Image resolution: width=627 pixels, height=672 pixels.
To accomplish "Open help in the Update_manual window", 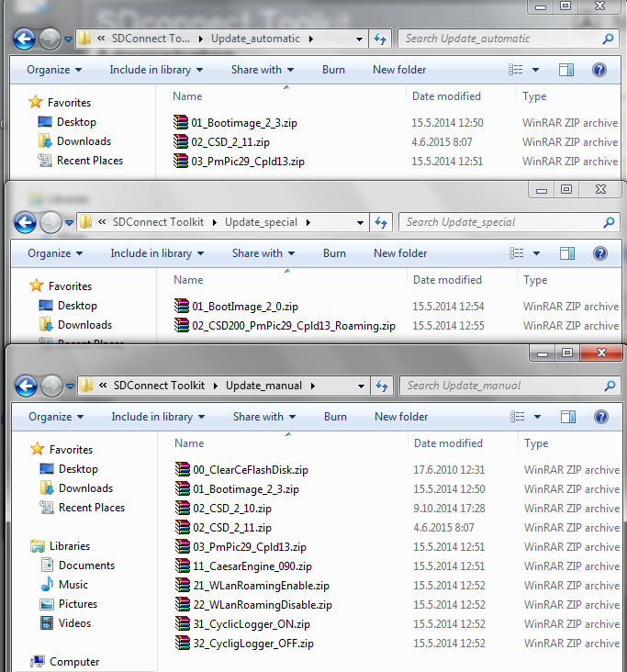I will pyautogui.click(x=601, y=417).
